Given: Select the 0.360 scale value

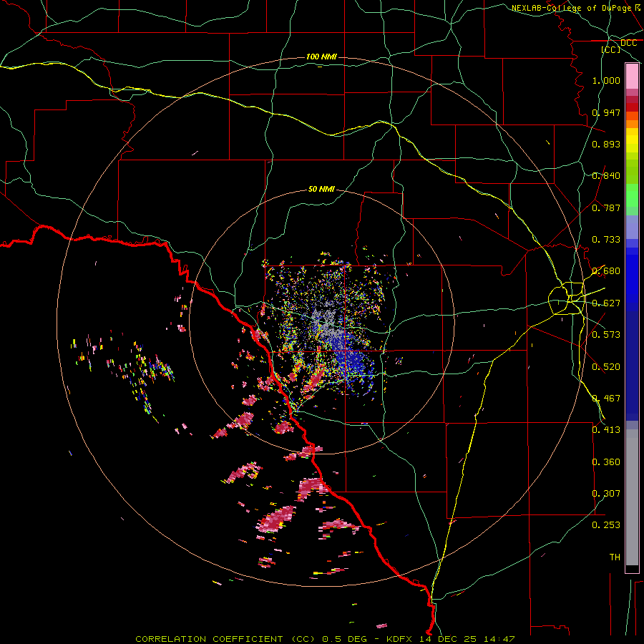Looking at the screenshot, I should click(x=606, y=462).
